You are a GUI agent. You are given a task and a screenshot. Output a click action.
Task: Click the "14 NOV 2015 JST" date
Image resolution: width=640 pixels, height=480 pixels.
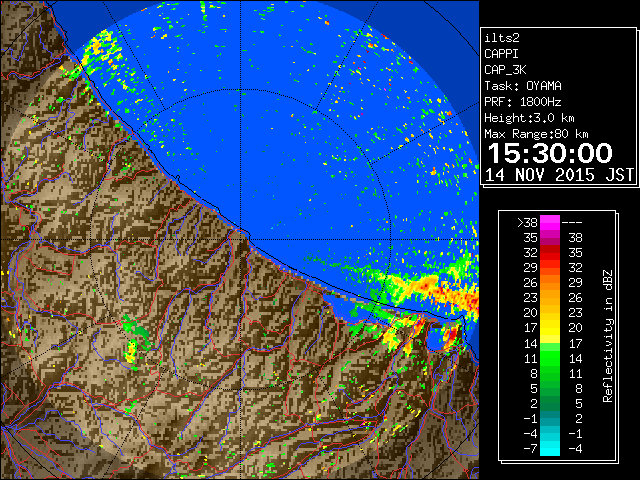pos(559,175)
